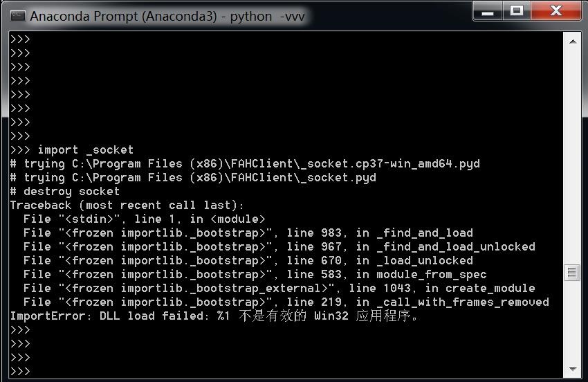Click the line mentioning create_module
The width and height of the screenshot is (588, 382).
click(x=279, y=288)
